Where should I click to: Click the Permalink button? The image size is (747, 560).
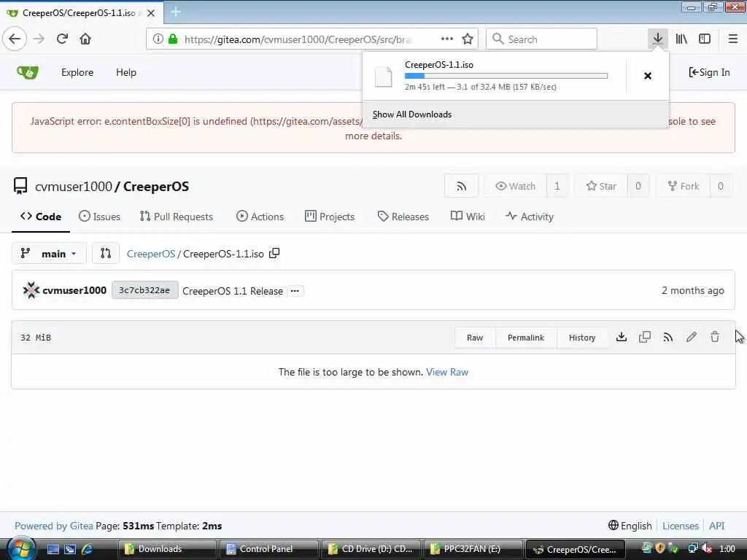coord(525,338)
